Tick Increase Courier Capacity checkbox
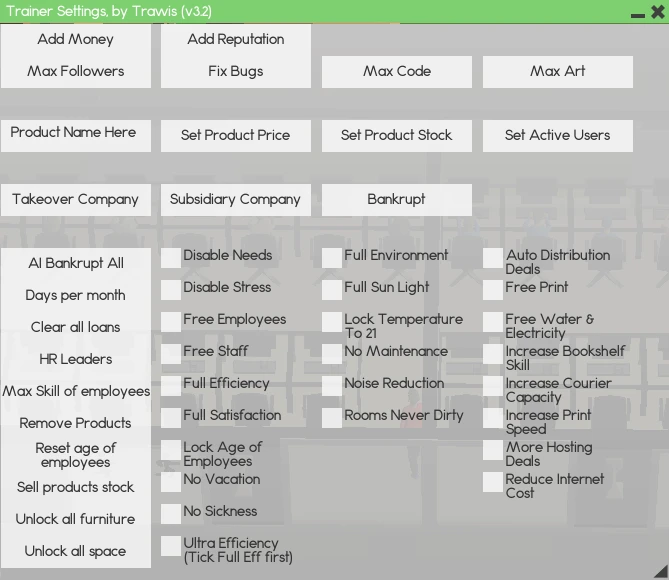This screenshot has height=580, width=669. (x=493, y=386)
